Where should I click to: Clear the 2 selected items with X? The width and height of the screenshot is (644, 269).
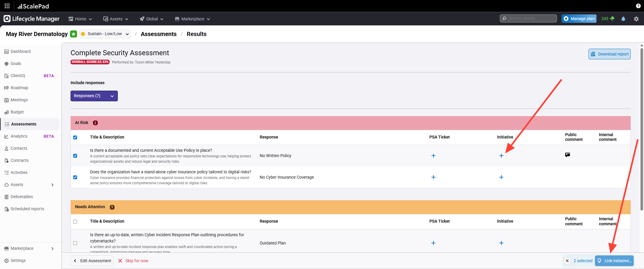567,261
